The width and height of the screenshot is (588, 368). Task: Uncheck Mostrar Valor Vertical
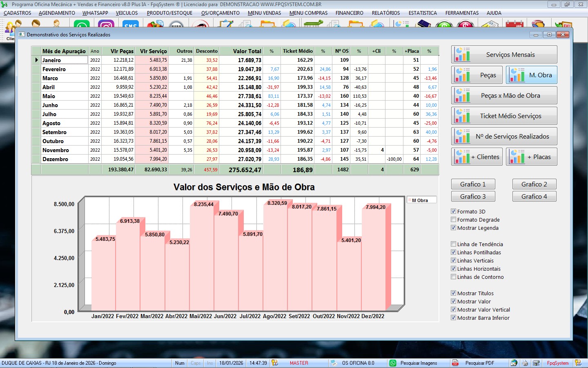[453, 310]
